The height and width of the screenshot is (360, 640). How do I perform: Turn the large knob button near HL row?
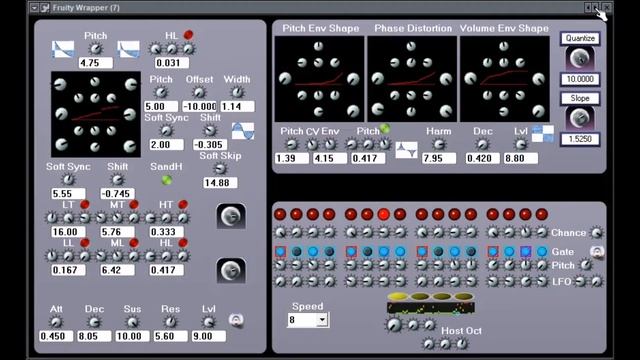tap(231, 270)
